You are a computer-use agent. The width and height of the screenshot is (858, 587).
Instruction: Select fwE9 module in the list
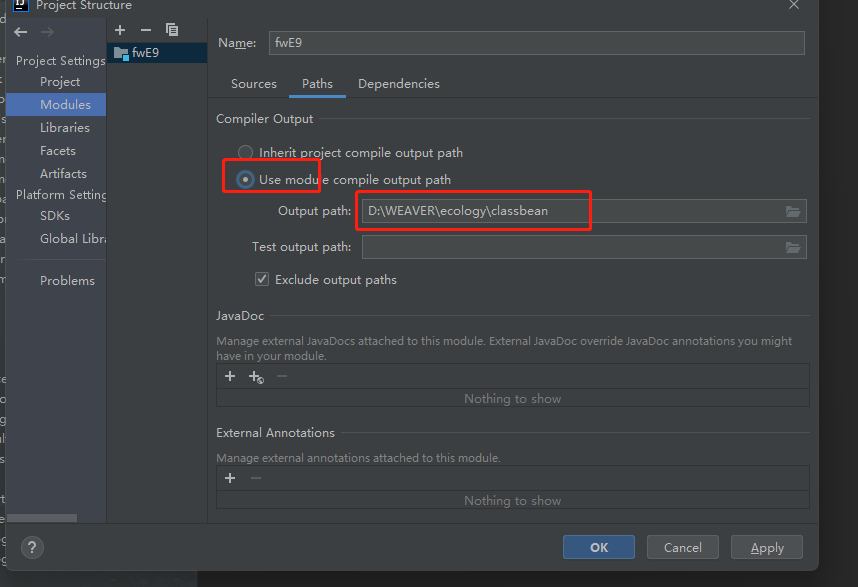tap(145, 53)
